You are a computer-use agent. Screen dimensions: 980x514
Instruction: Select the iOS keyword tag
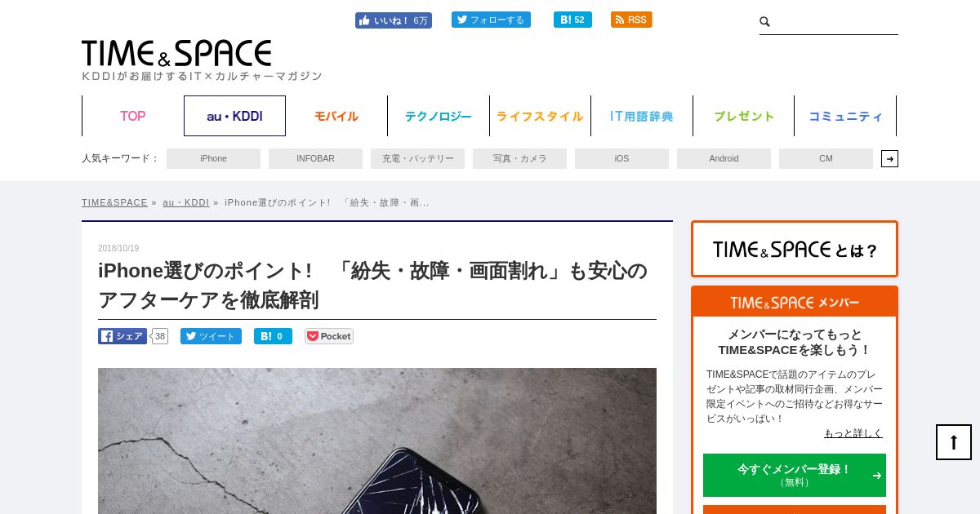tap(621, 158)
